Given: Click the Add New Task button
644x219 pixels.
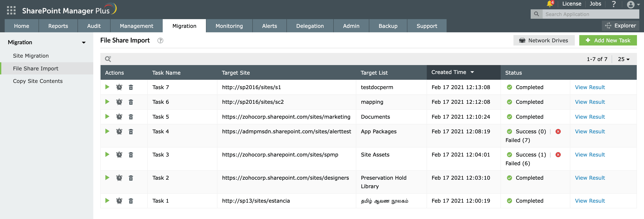Looking at the screenshot, I should point(608,40).
